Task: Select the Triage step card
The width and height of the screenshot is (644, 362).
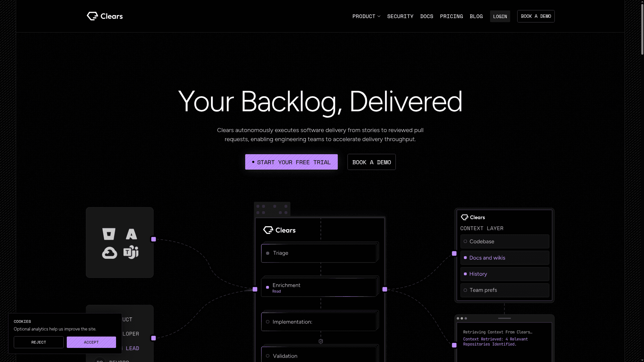Action: (319, 253)
